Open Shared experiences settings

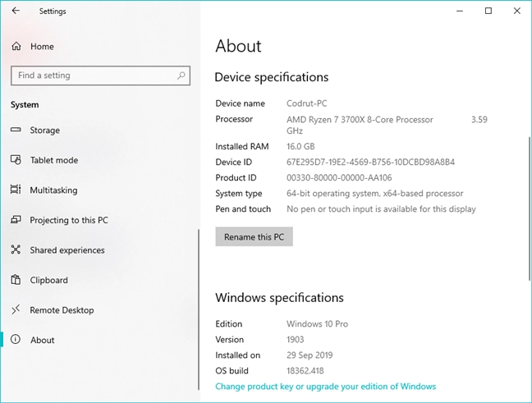click(x=67, y=250)
